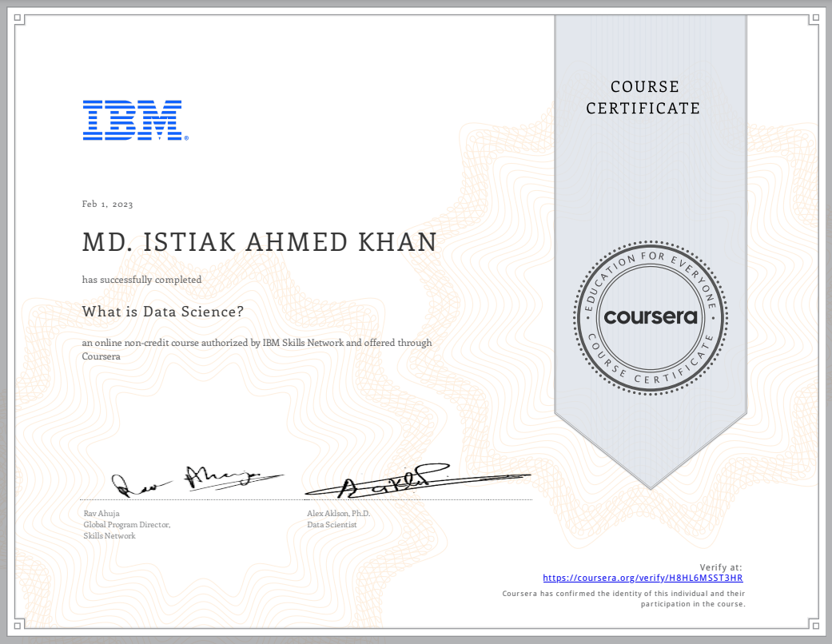Image resolution: width=832 pixels, height=644 pixels.
Task: Click the 'COURSE CERTIFICATE' ribbon heading
Action: 643,97
